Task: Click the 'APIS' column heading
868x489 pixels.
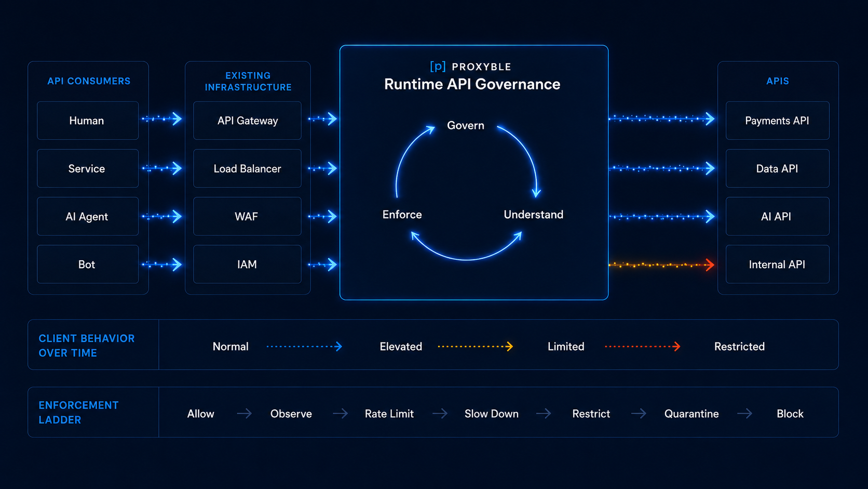Action: click(778, 81)
